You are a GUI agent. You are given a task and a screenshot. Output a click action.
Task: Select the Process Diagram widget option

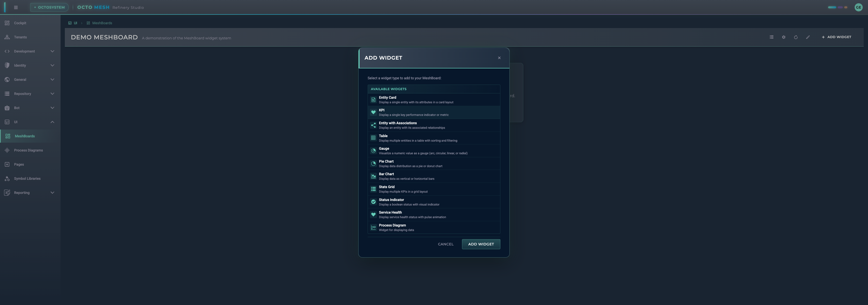pos(433,227)
